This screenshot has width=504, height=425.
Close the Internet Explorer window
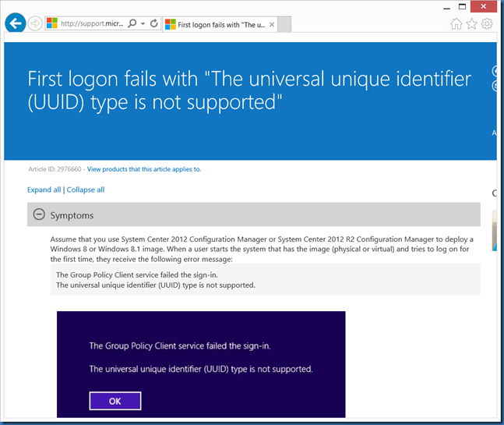484,7
